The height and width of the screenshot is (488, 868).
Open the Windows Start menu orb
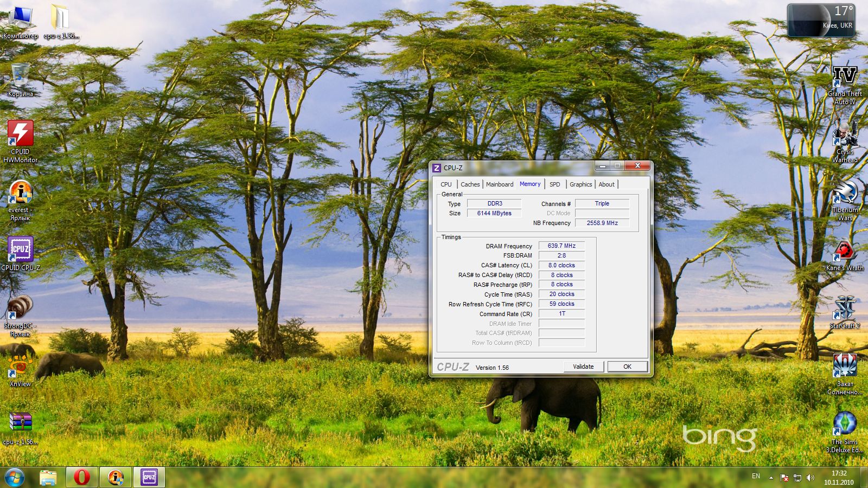(x=14, y=477)
